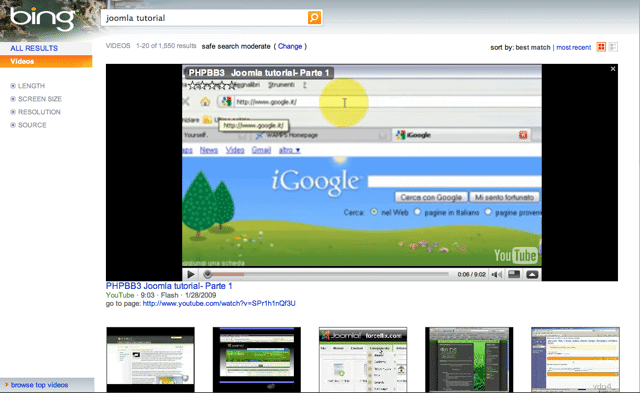The image size is (640, 393).
Task: Play the video with play button
Action: (x=191, y=274)
